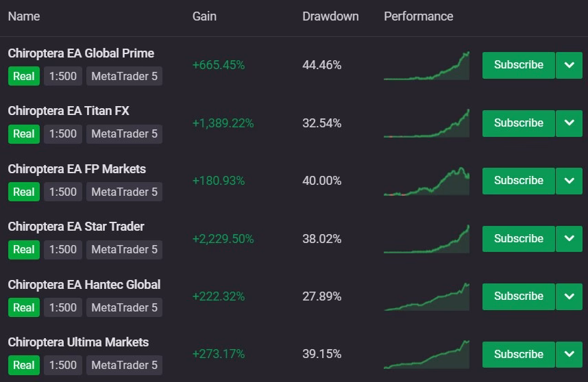Expand chevron next to FP Markets Subscribe
This screenshot has width=588, height=382.
point(569,181)
